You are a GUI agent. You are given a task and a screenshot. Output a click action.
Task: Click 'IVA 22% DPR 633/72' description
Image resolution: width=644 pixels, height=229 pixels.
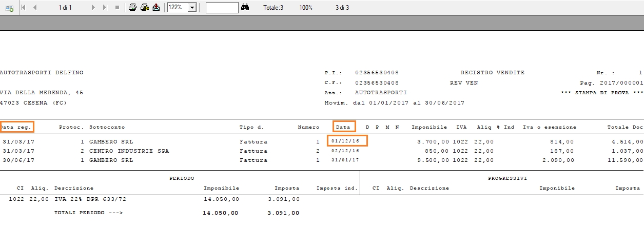point(89,198)
